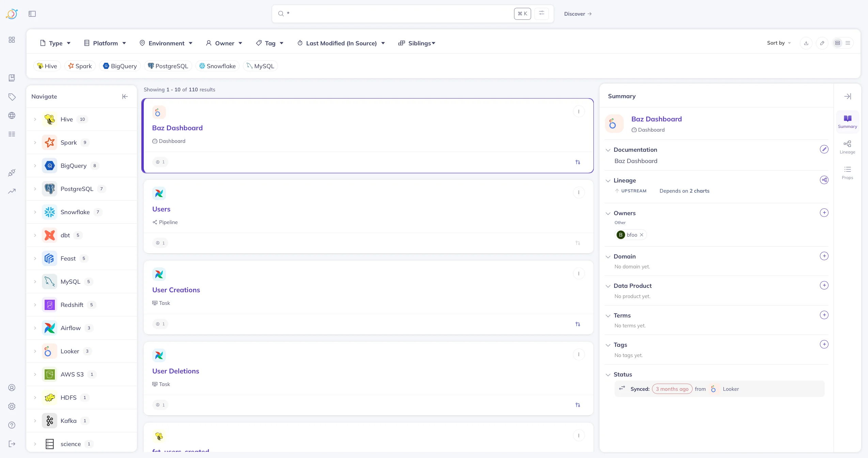Collapse the Navigate sidebar panel
Image resolution: width=868 pixels, height=458 pixels.
tap(125, 97)
